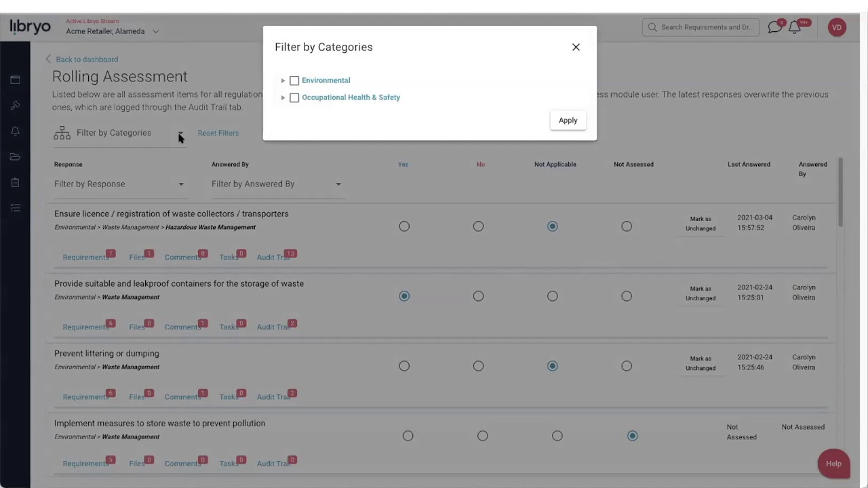Click the back arrow chevron icon

coord(48,59)
